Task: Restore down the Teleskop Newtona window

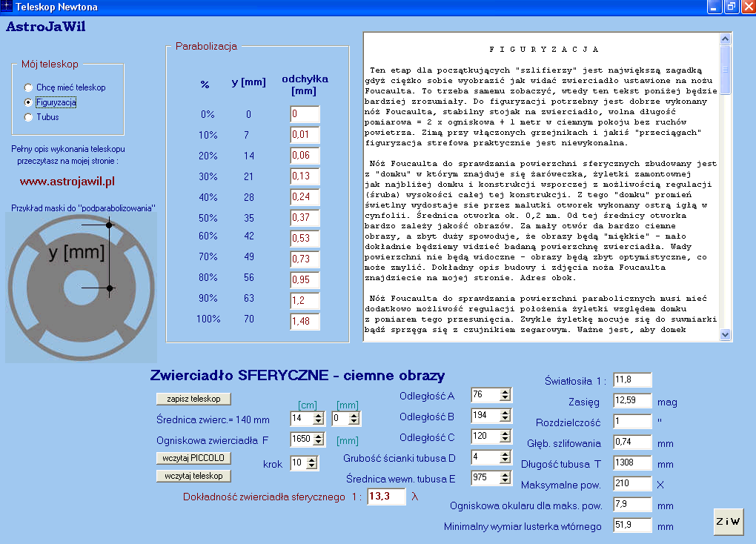Action: pyautogui.click(x=732, y=7)
